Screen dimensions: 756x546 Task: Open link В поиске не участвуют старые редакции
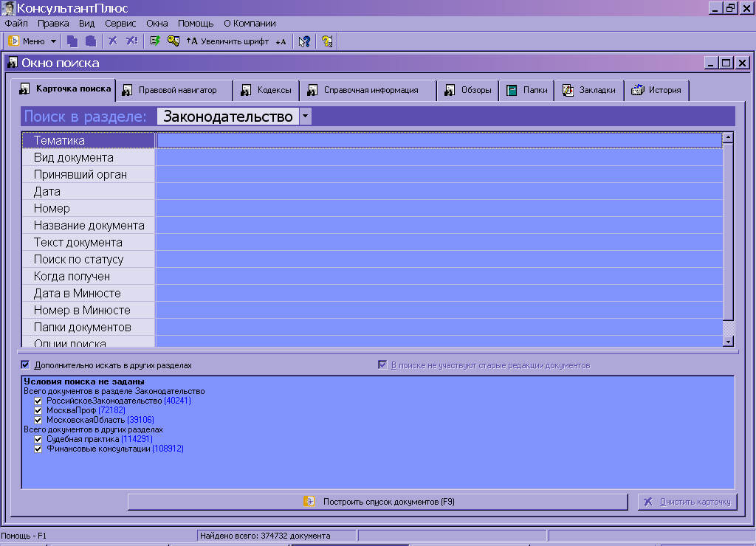pos(490,365)
